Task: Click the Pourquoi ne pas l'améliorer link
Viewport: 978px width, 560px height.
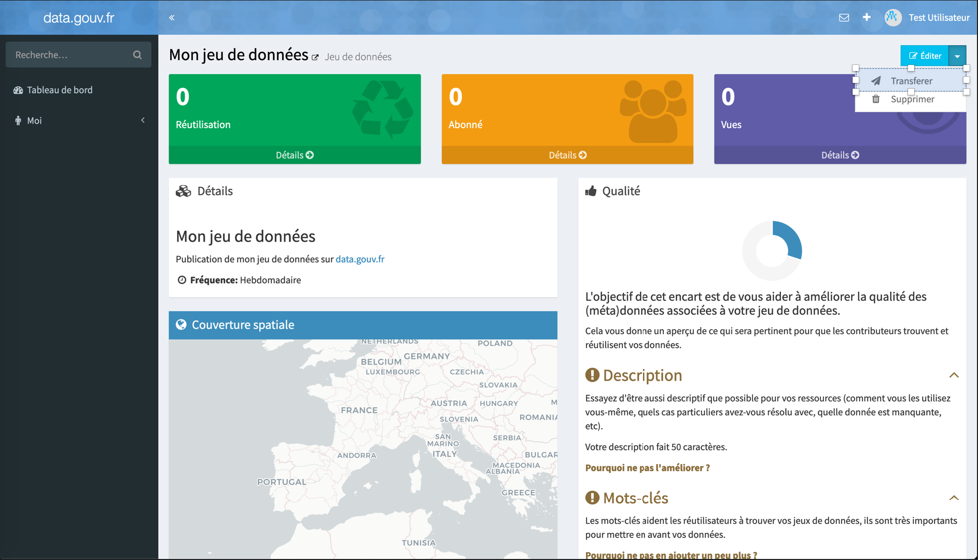Action: tap(647, 468)
